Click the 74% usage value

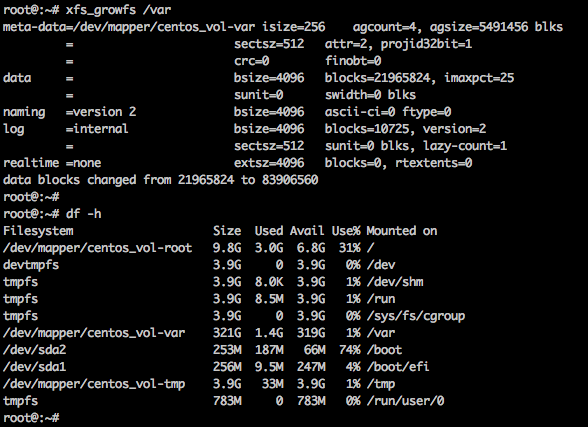coord(350,350)
